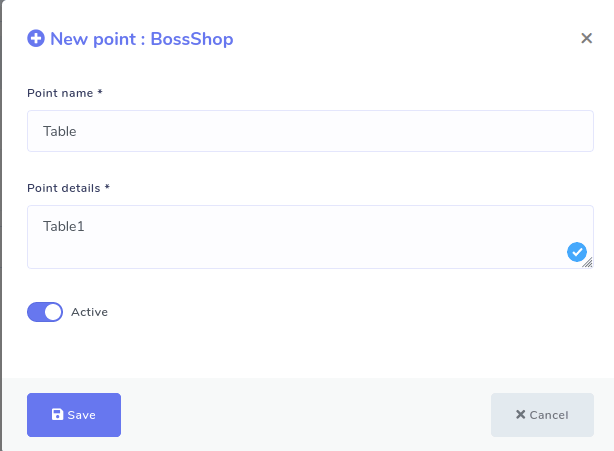Close the New point dialog with X

pos(587,39)
